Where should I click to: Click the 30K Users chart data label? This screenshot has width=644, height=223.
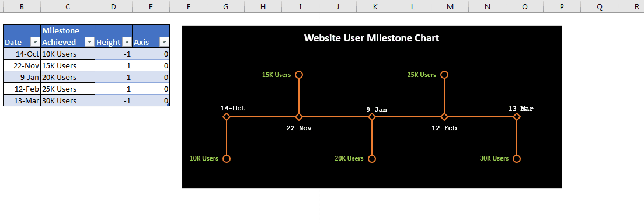tap(494, 159)
